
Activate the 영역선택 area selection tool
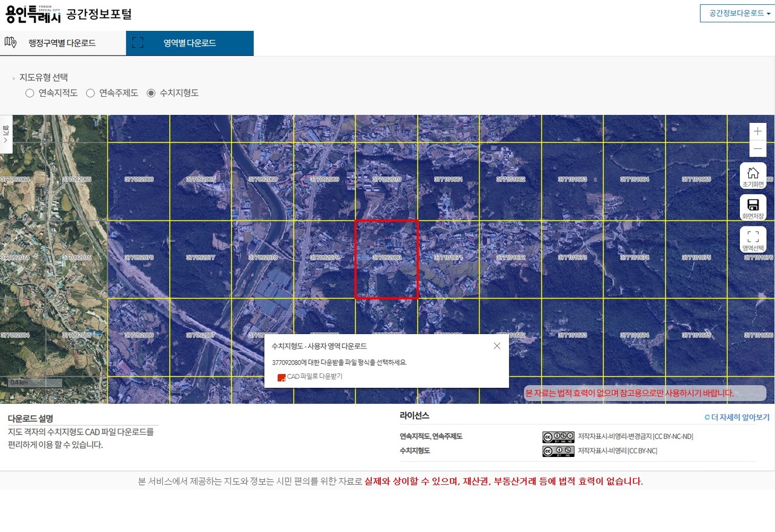[753, 239]
